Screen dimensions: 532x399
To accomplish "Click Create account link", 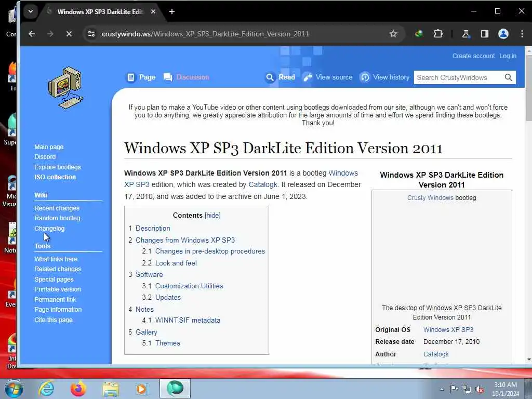I will (473, 56).
